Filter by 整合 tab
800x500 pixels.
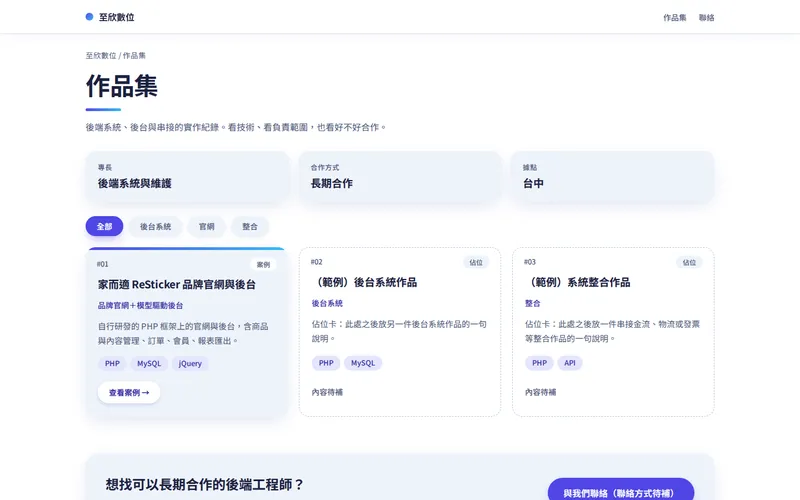(250, 227)
